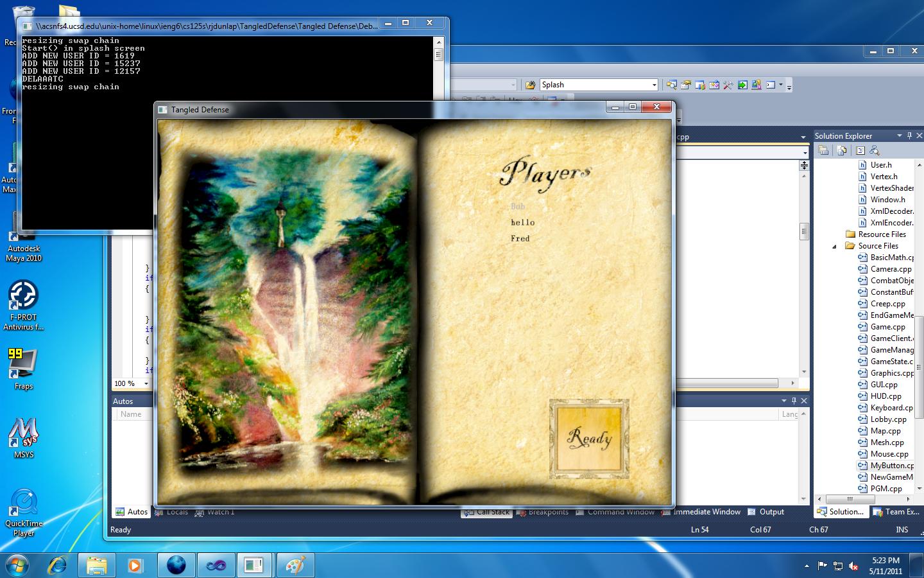
Task: Open Windows Explorer folder in the taskbar
Action: coord(97,565)
